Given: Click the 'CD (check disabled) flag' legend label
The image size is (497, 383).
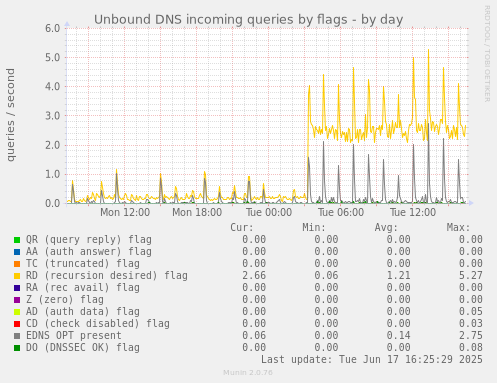Looking at the screenshot, I should pos(98,324).
